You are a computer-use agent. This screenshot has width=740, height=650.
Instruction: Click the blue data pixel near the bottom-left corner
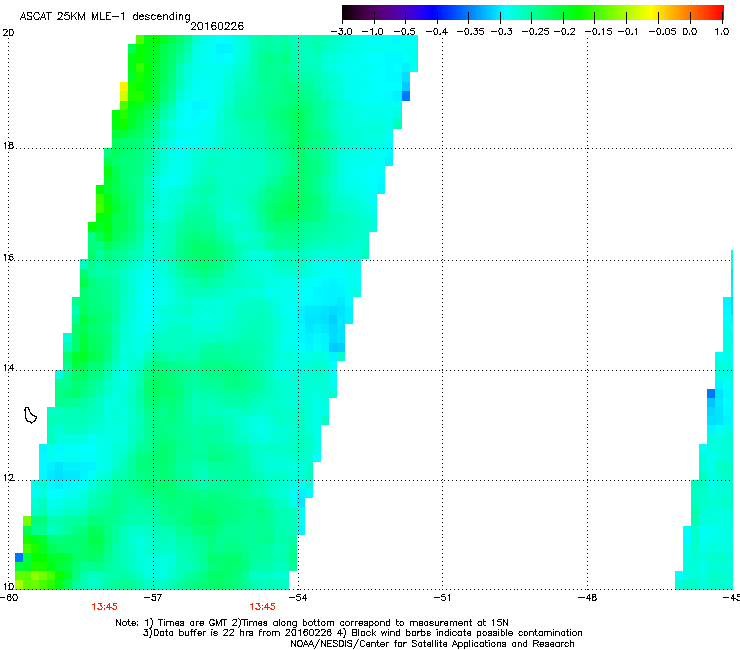(x=19, y=557)
